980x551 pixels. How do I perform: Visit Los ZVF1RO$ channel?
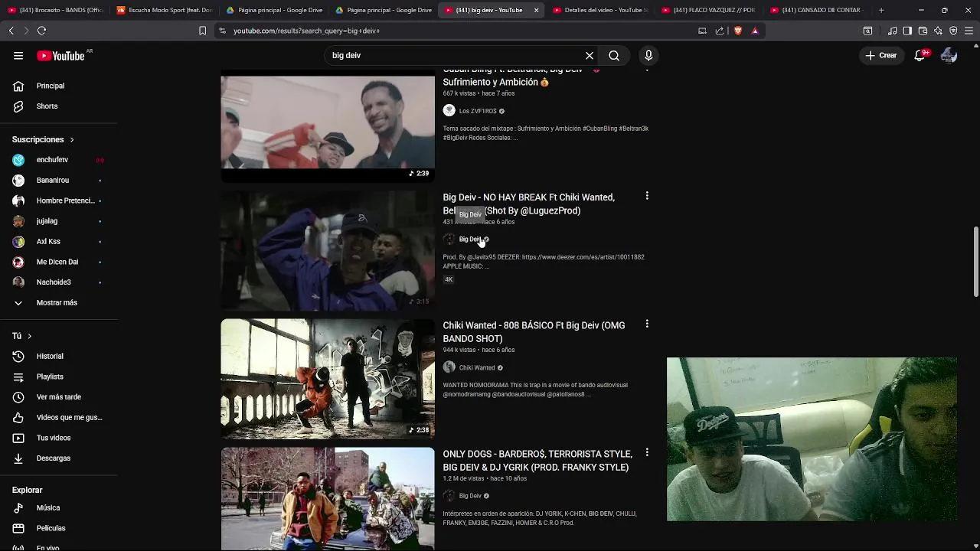click(478, 111)
